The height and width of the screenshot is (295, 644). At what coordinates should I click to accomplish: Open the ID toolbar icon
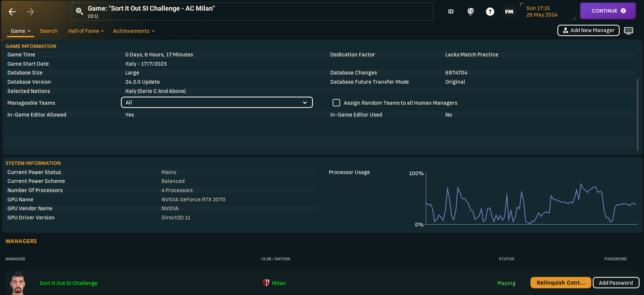pyautogui.click(x=450, y=11)
